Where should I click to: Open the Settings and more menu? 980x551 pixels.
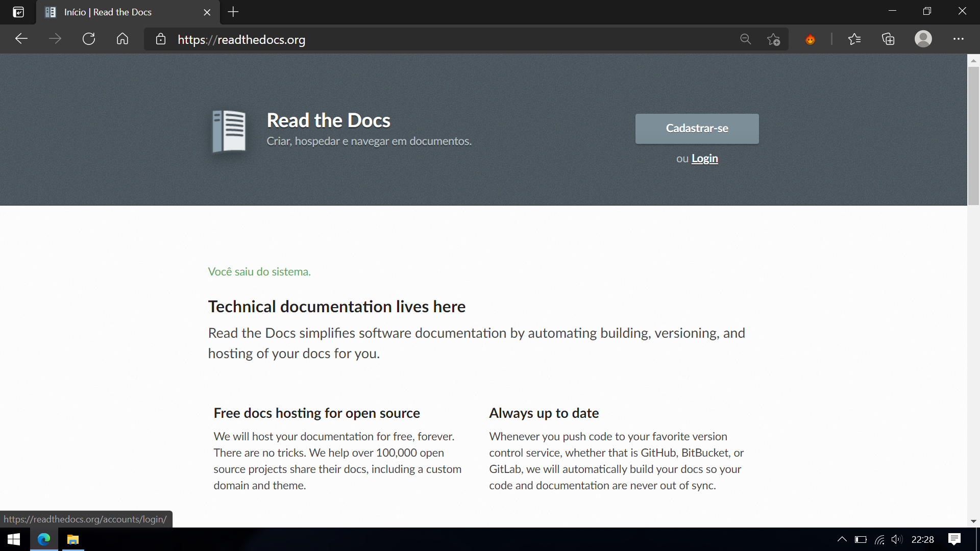coord(959,39)
